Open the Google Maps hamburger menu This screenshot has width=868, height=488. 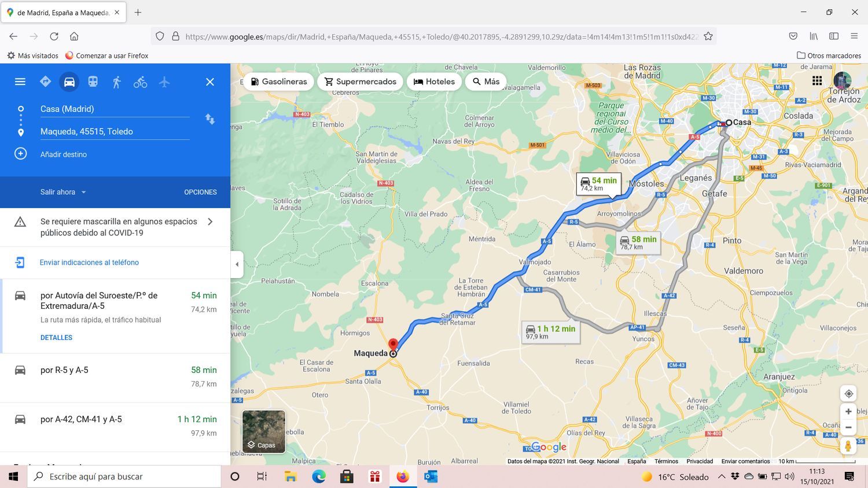point(20,82)
